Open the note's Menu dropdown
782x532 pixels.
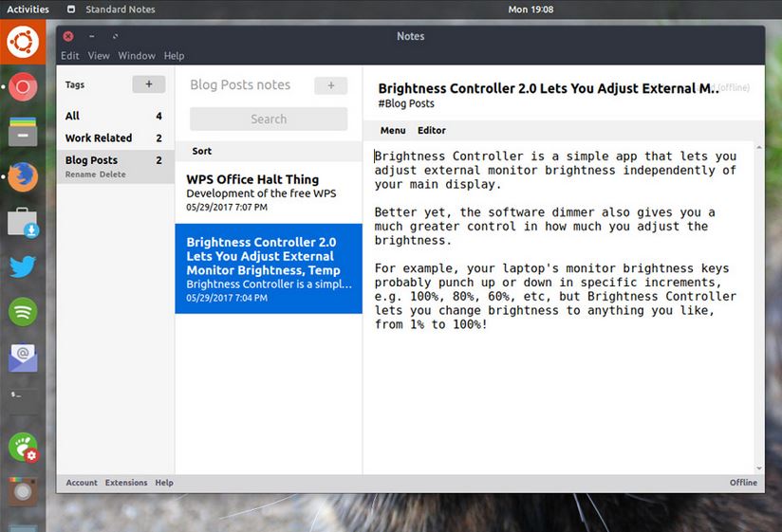393,130
